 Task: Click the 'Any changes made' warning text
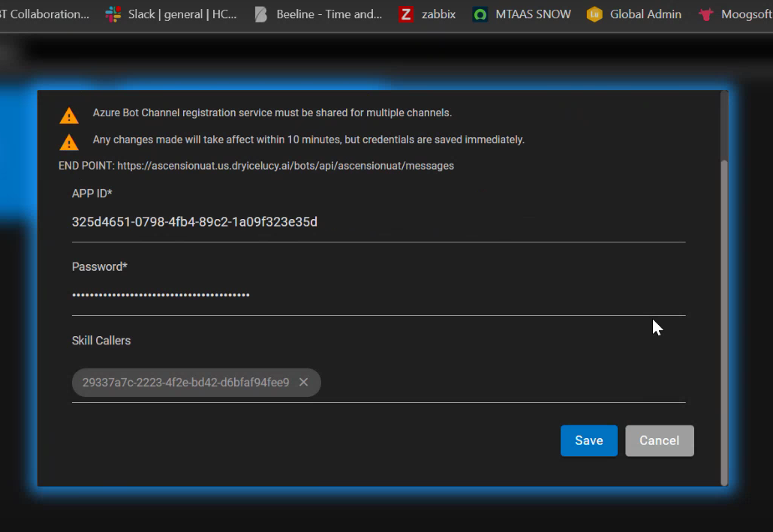(308, 140)
